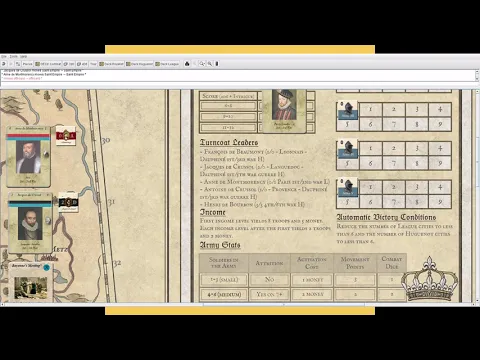Viewport: 480px width, 360px height.
Task: Click map edge number 32
Action: (117, 263)
